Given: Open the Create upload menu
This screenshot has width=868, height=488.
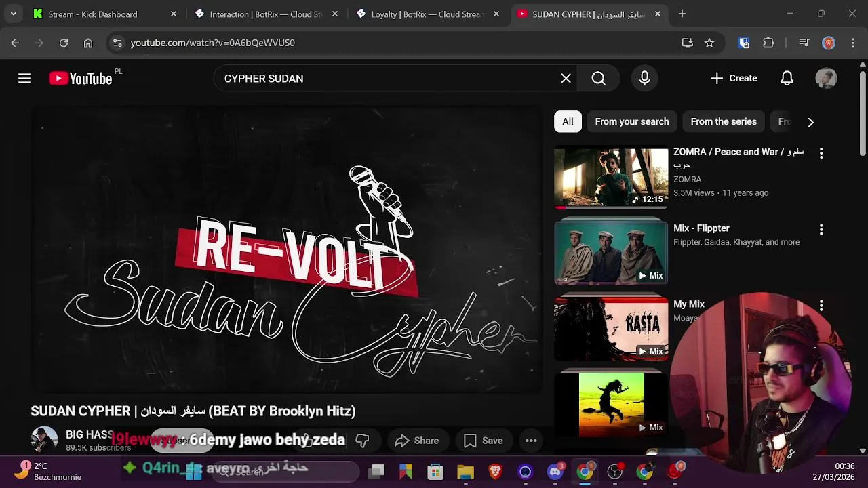Looking at the screenshot, I should (734, 79).
